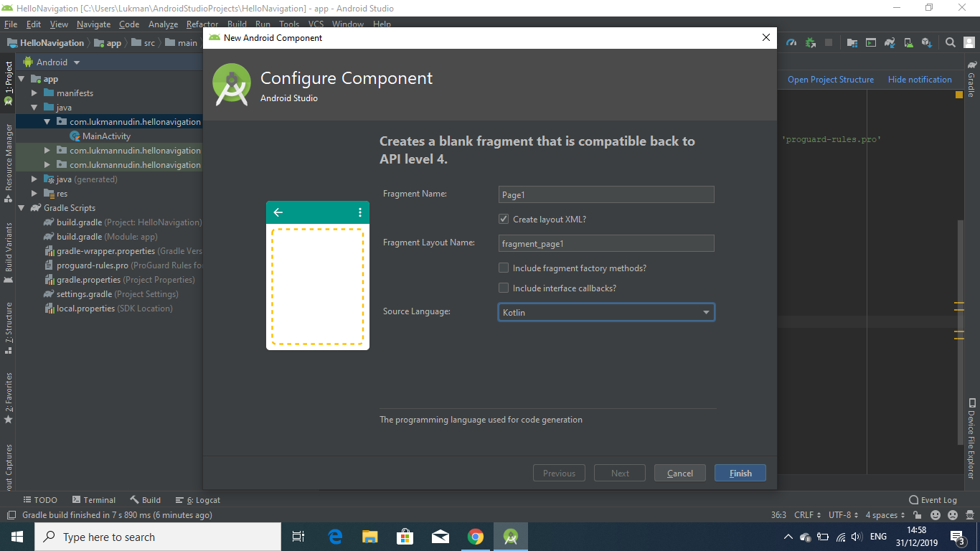Screen dimensions: 980x551
Task: Click inside the Fragment Name field
Action: (606, 194)
